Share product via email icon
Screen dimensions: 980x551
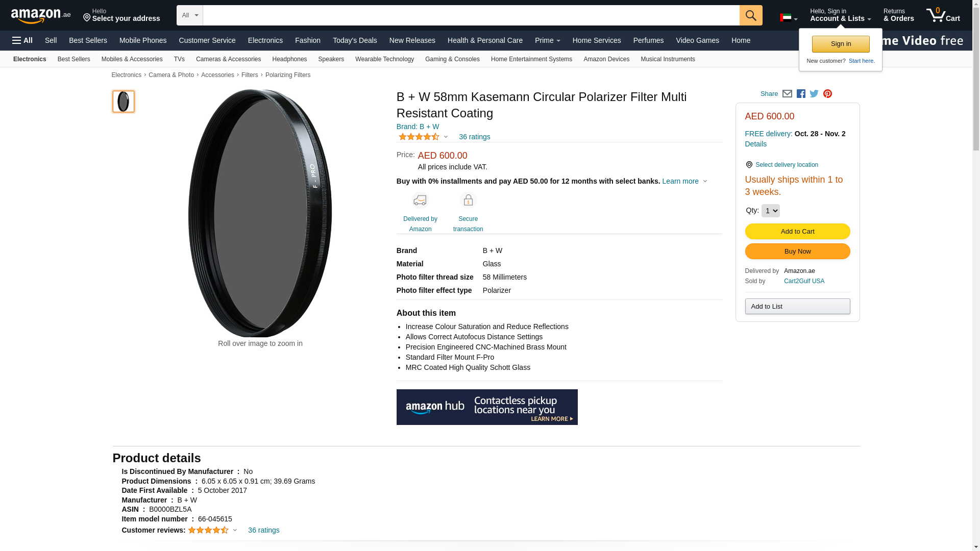pos(787,94)
